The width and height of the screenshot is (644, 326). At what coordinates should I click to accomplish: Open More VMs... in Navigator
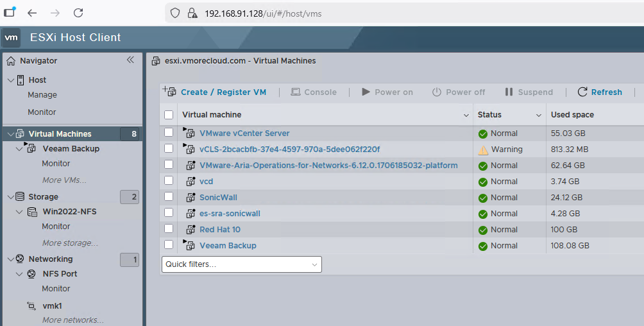pos(64,180)
